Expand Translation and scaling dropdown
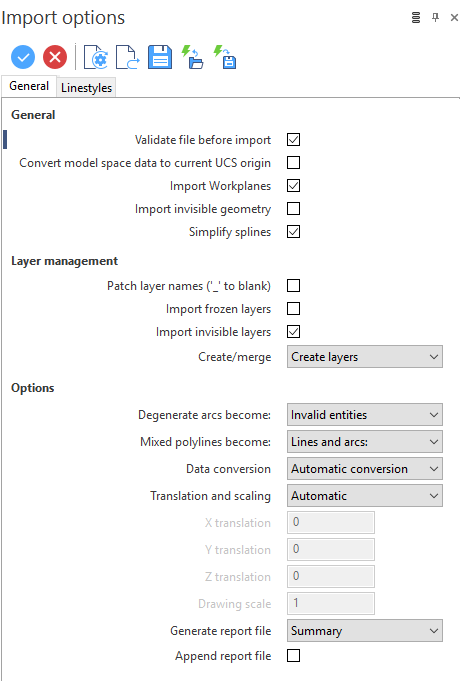Screen dimensions: 465x681 [x=365, y=496]
